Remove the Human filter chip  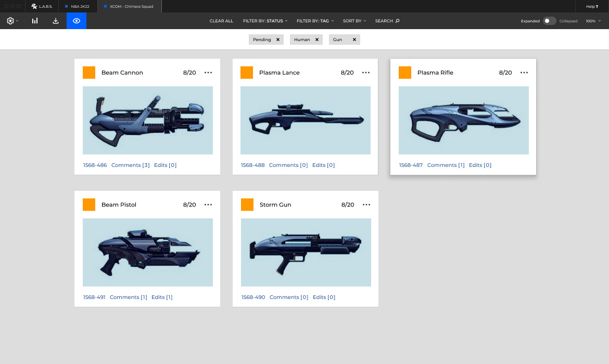tap(317, 40)
